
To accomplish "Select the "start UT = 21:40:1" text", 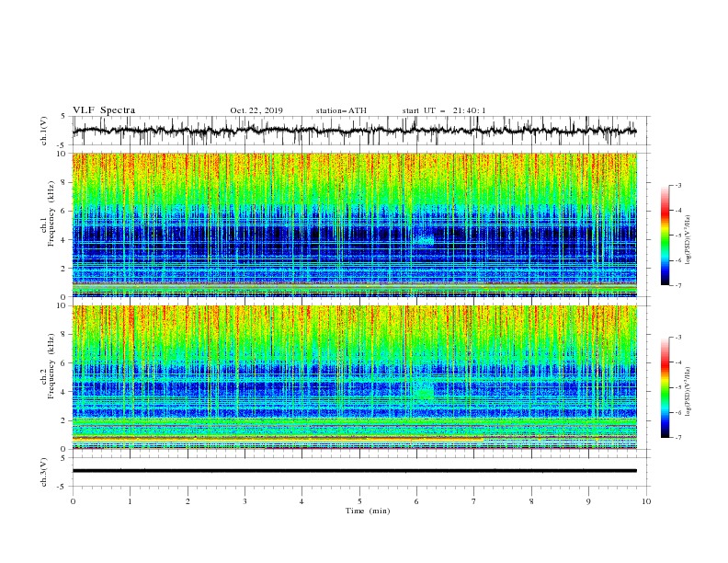I will pos(444,110).
